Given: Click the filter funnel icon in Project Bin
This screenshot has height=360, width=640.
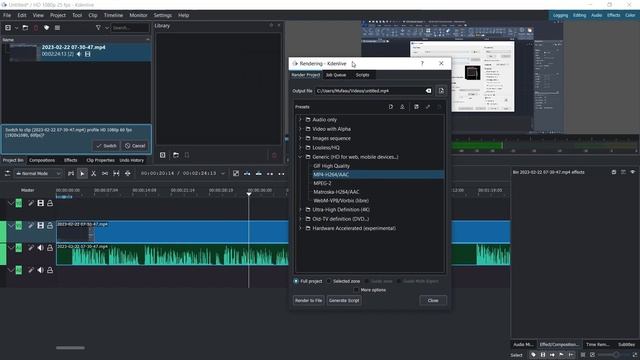Looking at the screenshot, I should point(98,28).
